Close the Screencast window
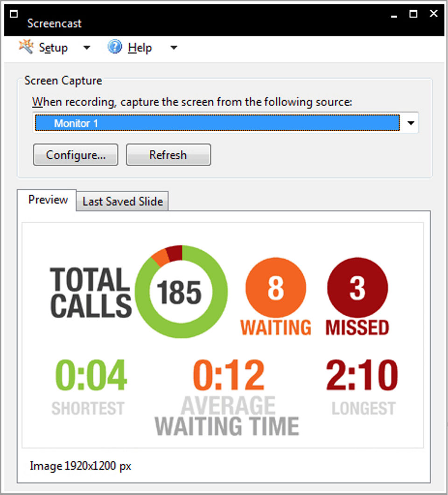The width and height of the screenshot is (448, 495). point(434,13)
